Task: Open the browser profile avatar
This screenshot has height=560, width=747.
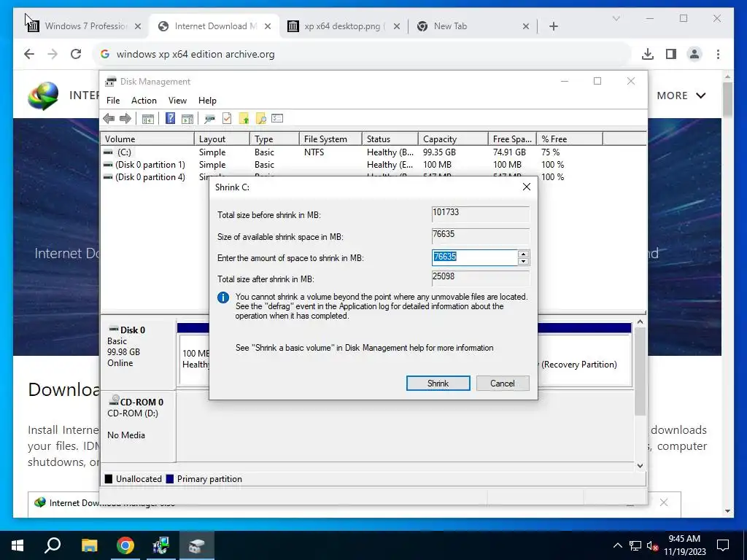Action: (694, 54)
